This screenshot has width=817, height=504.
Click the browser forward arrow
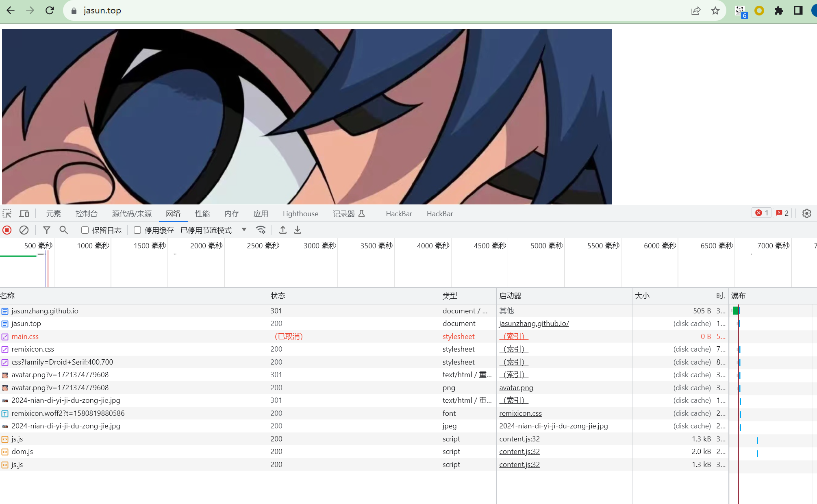(x=30, y=10)
